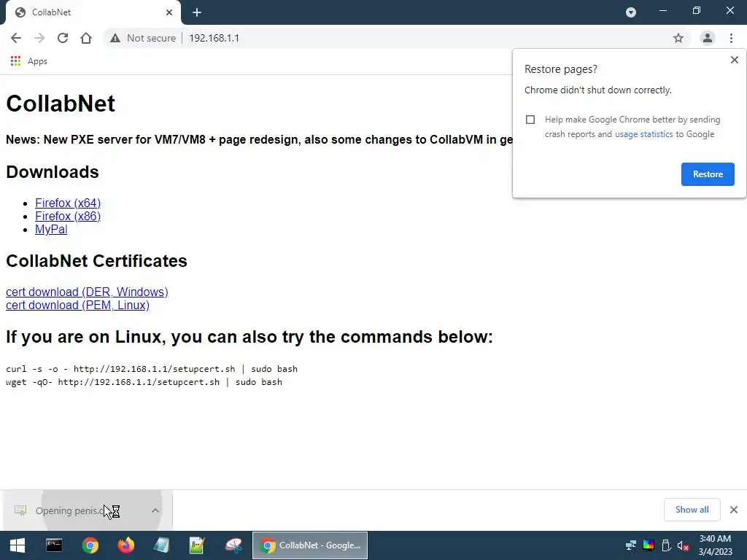Click the News PXE server announcement text

260,139
